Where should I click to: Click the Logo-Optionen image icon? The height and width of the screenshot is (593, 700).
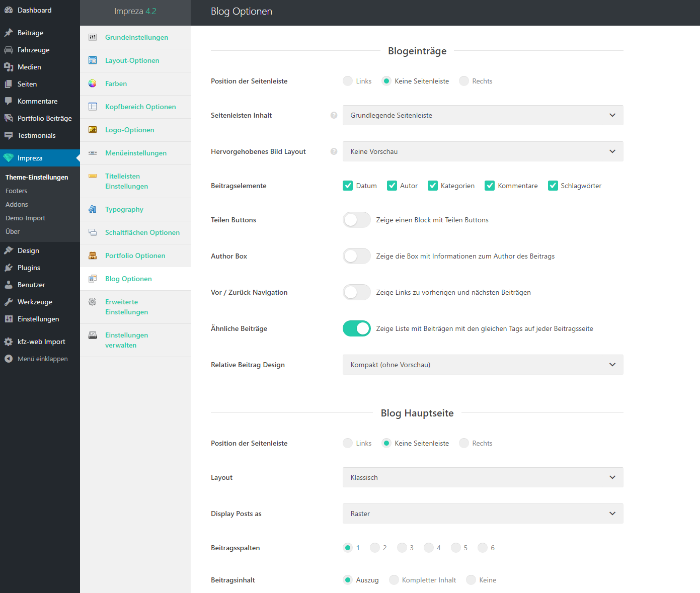pyautogui.click(x=93, y=130)
